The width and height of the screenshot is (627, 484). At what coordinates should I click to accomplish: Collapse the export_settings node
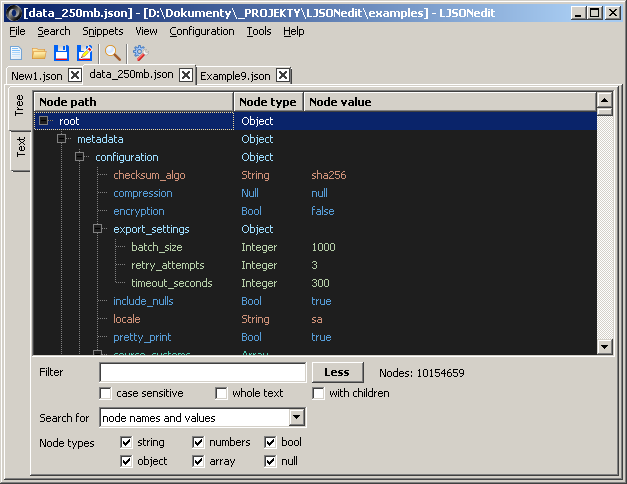[x=98, y=228]
